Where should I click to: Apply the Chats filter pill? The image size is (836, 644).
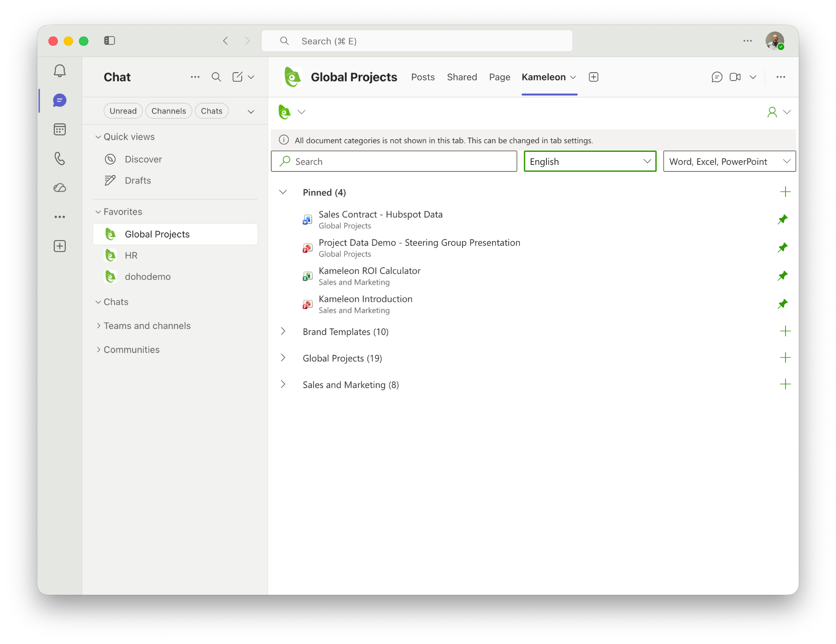[x=212, y=111]
